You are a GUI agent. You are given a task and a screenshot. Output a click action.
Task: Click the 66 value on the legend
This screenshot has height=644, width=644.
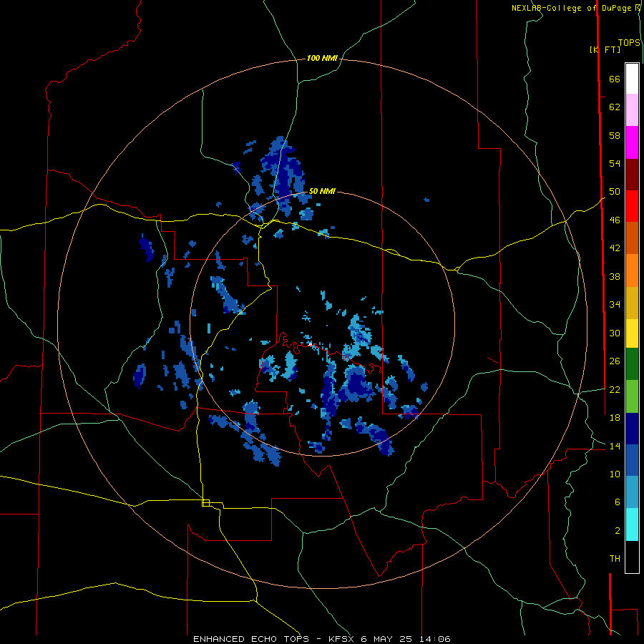point(615,79)
